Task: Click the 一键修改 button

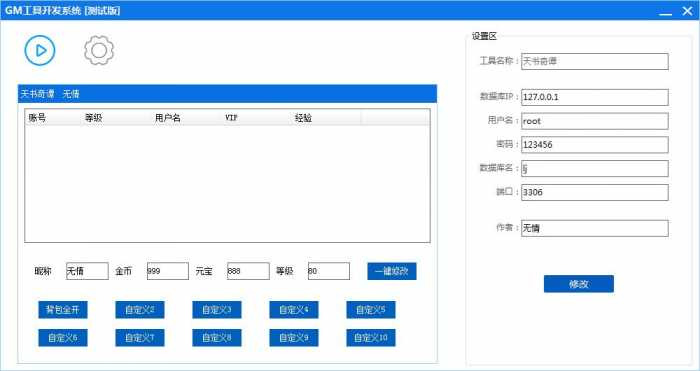Action: (392, 271)
